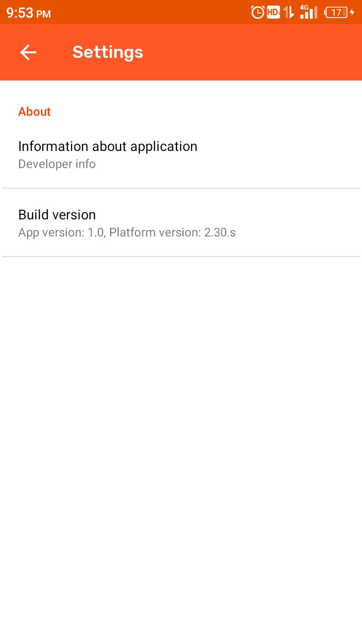Image resolution: width=362 pixels, height=644 pixels.
Task: Open the Build version entry
Action: (57, 215)
